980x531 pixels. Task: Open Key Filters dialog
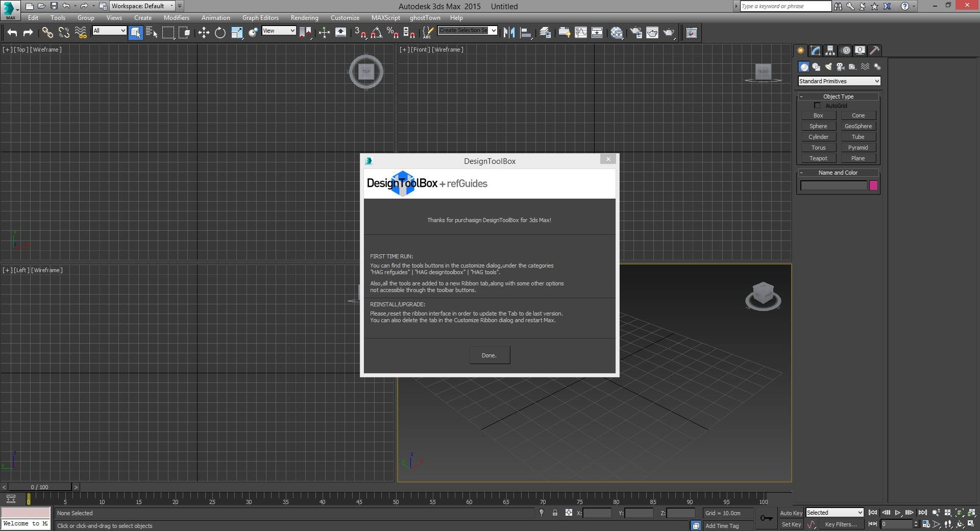click(x=841, y=524)
